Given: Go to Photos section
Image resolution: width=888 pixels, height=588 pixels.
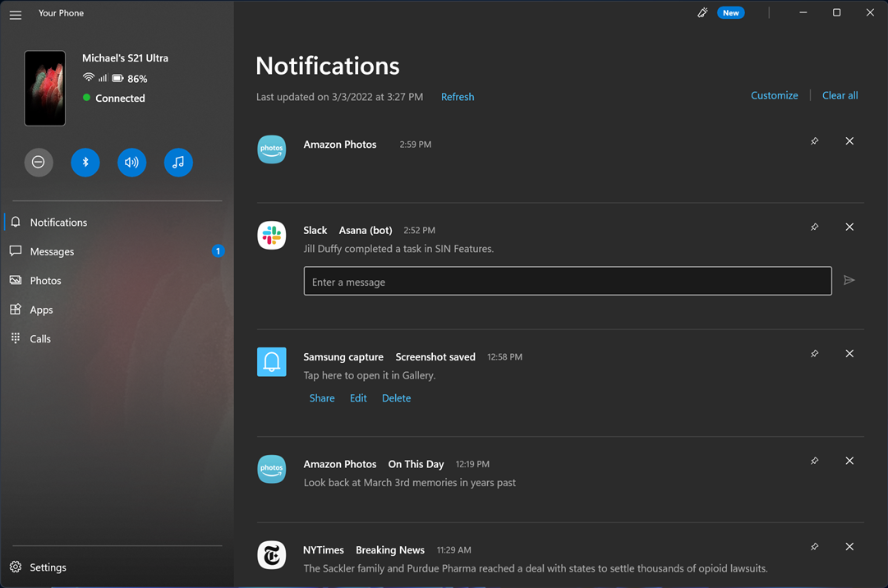Looking at the screenshot, I should [x=45, y=281].
